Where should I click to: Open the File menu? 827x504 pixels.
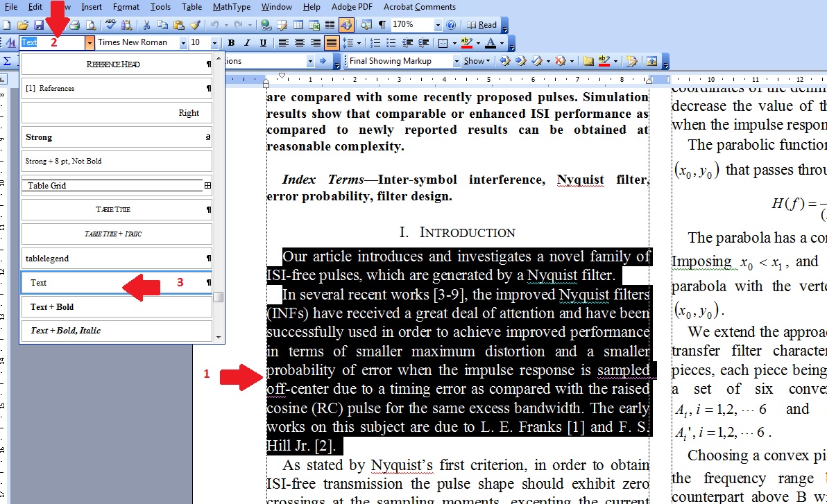click(x=10, y=7)
